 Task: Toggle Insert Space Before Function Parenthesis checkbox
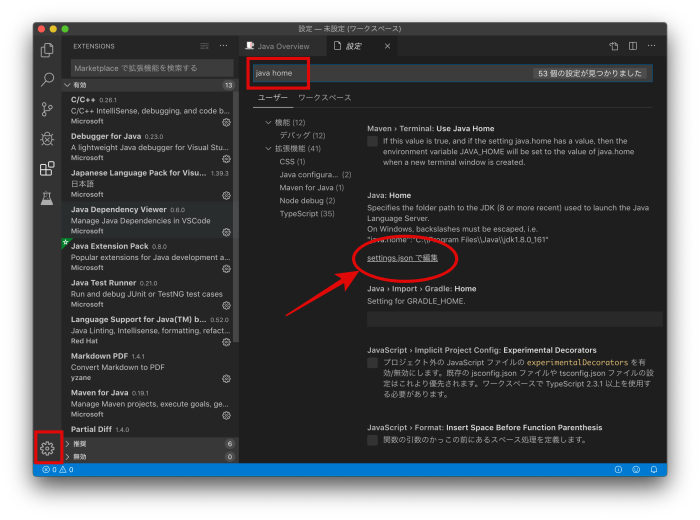pyautogui.click(x=372, y=440)
